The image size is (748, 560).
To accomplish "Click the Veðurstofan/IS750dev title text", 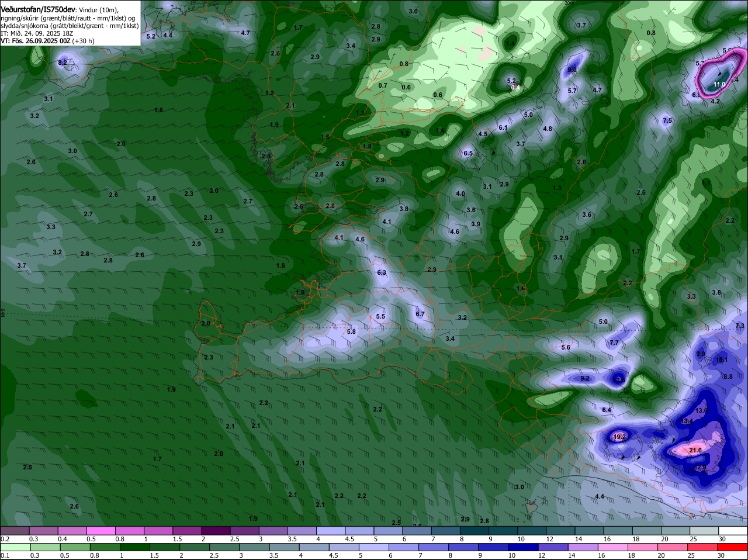I will (38, 10).
